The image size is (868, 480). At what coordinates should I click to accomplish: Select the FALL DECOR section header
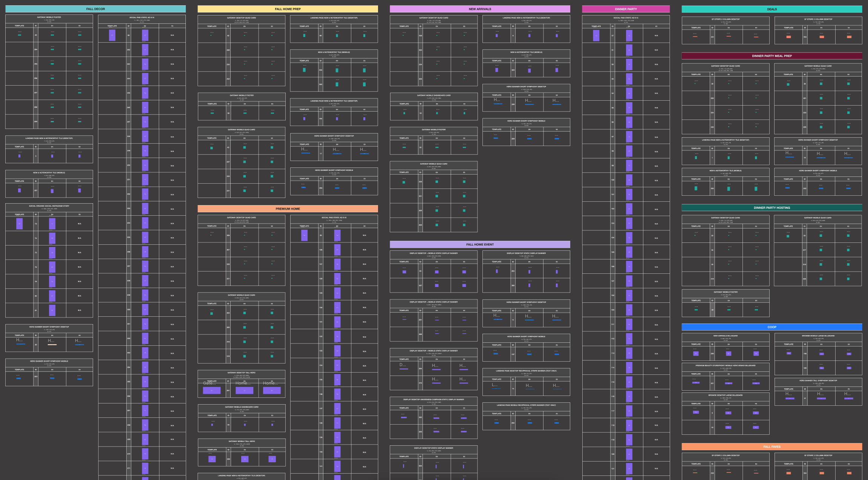pos(95,9)
